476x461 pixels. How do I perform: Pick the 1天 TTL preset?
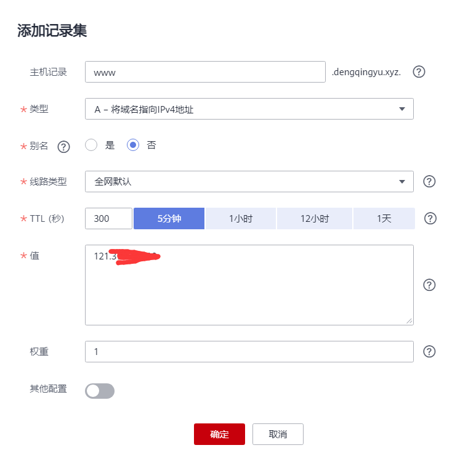coord(384,218)
